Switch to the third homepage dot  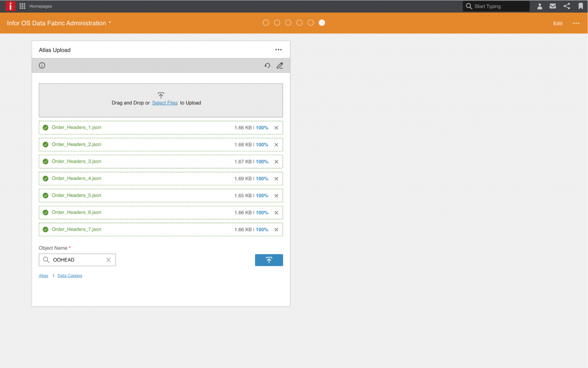point(288,23)
